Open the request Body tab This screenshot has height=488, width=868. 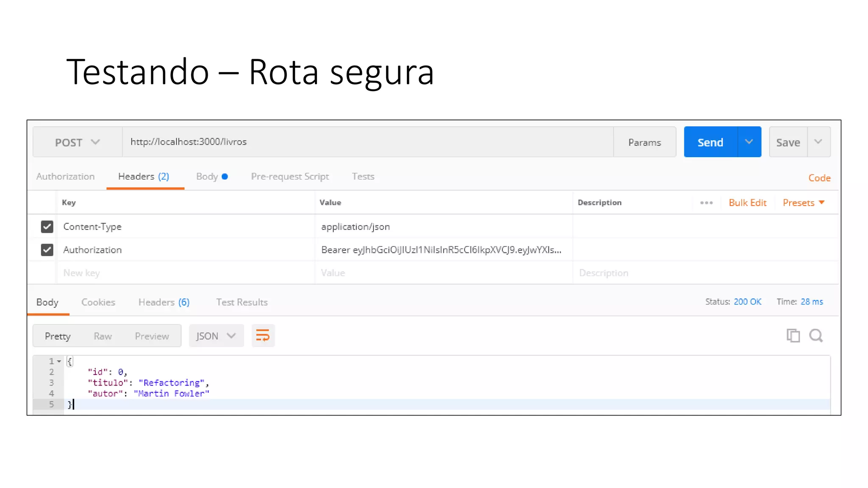[212, 177]
